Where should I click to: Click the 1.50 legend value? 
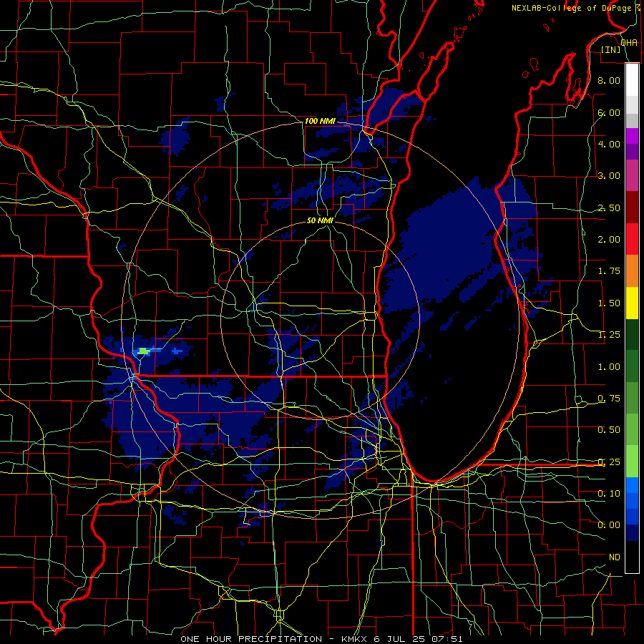click(609, 303)
